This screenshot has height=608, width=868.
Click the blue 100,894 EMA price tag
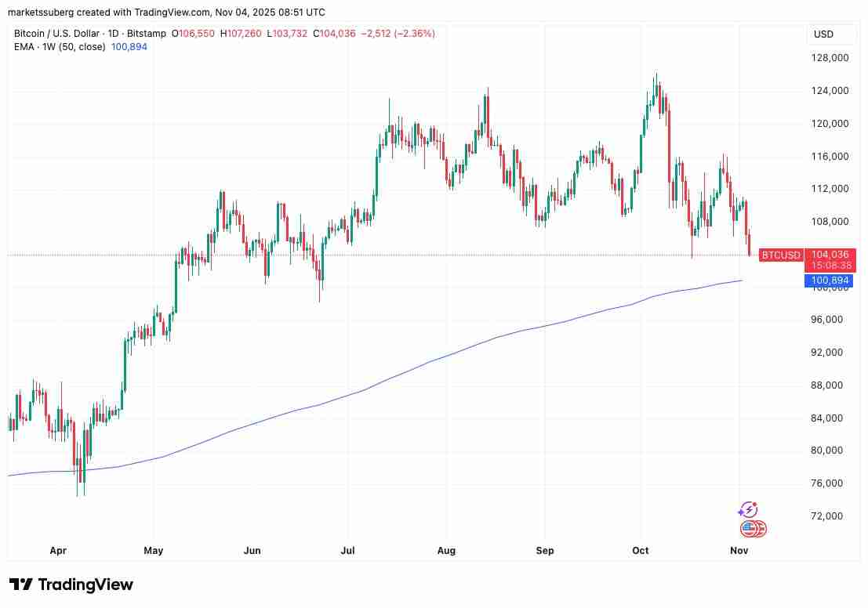pyautogui.click(x=830, y=280)
